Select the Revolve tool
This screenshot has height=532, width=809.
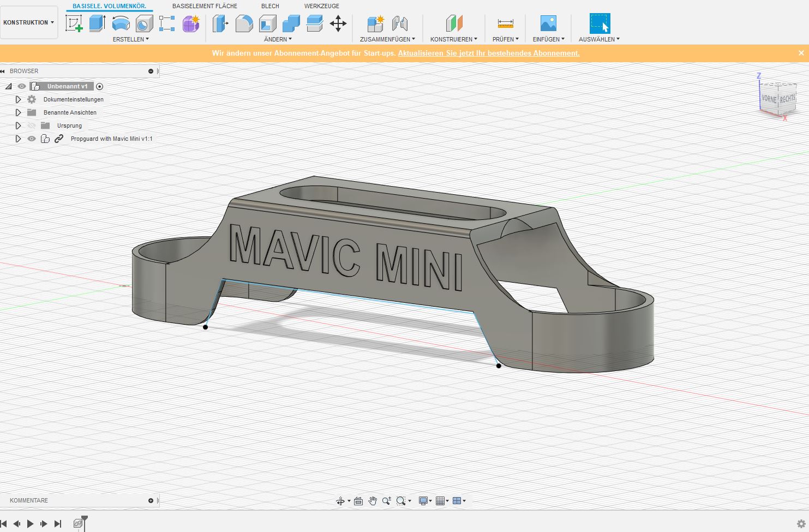[121, 23]
